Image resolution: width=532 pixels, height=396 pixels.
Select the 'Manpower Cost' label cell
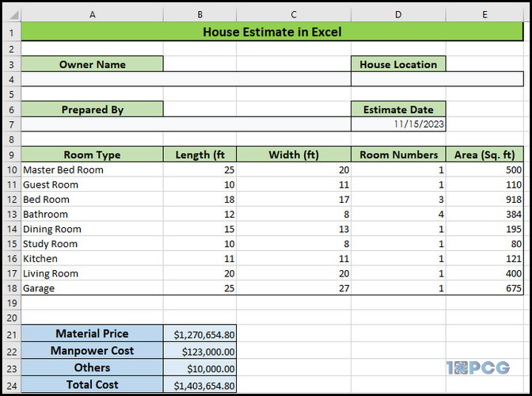(x=93, y=351)
